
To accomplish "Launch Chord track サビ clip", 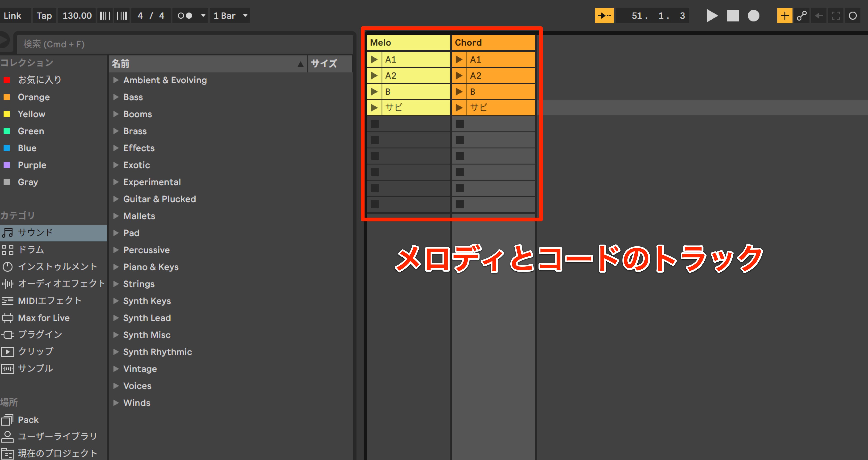I will click(x=459, y=108).
